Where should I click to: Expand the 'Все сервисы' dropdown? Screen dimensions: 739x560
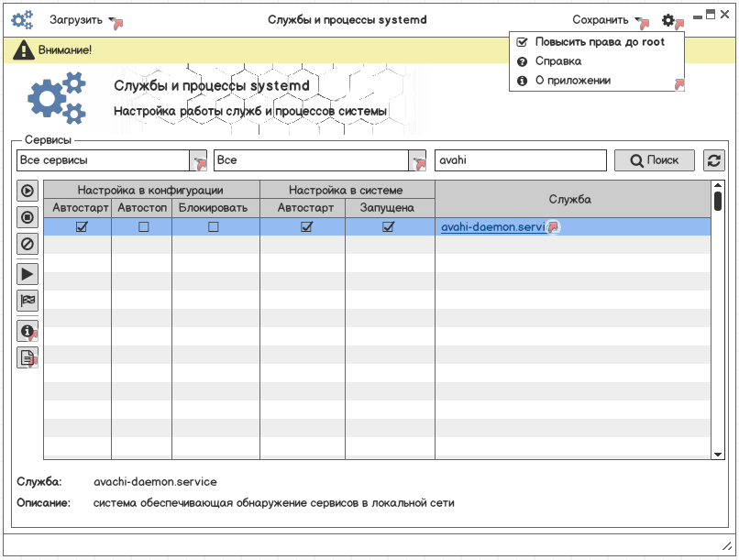(197, 160)
